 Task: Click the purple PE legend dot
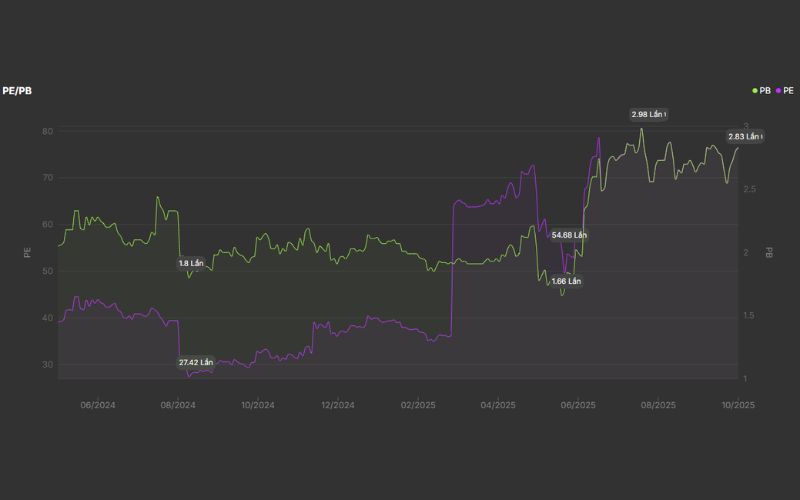(x=778, y=90)
